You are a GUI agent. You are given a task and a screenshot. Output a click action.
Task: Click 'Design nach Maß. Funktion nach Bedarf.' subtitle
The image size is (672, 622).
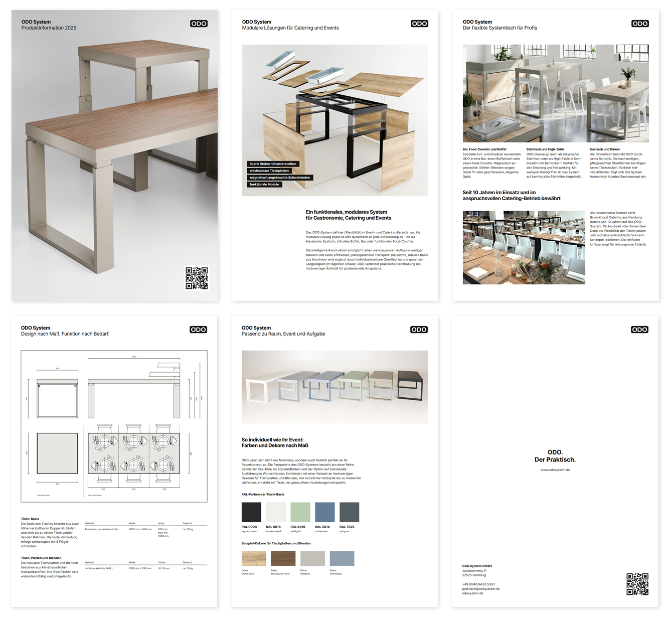pyautogui.click(x=65, y=334)
